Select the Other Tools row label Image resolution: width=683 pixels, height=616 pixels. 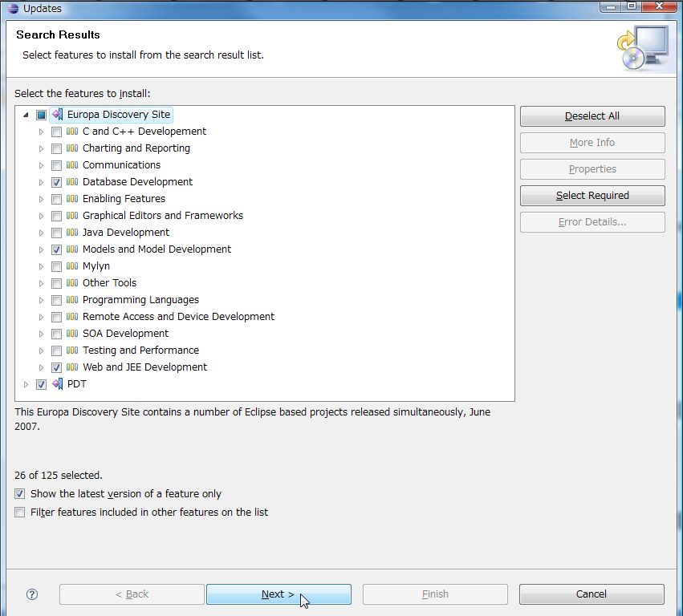click(x=109, y=283)
